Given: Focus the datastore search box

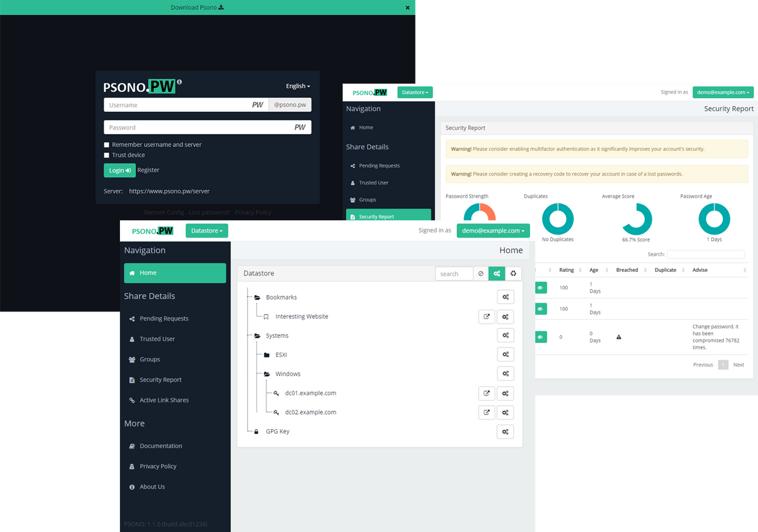Looking at the screenshot, I should point(454,274).
